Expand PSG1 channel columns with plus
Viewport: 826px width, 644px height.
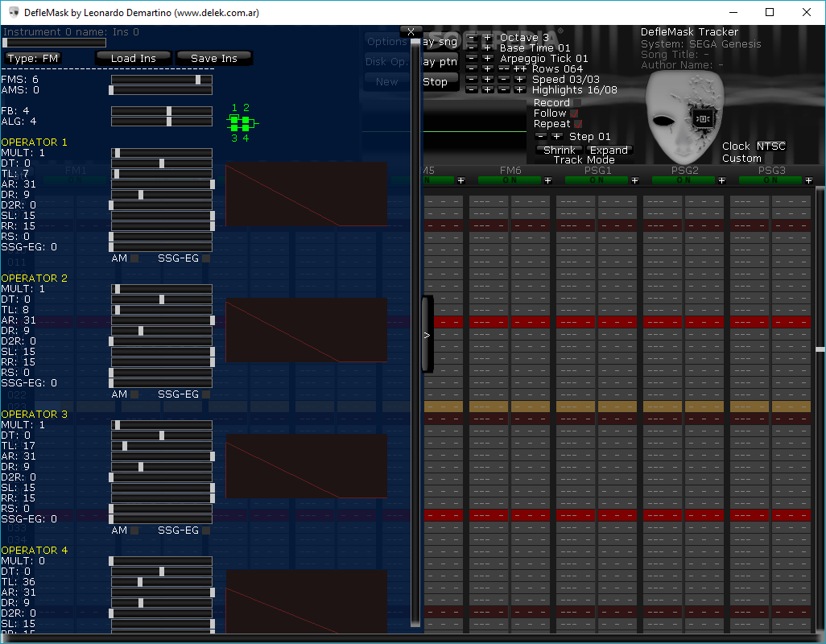click(634, 180)
